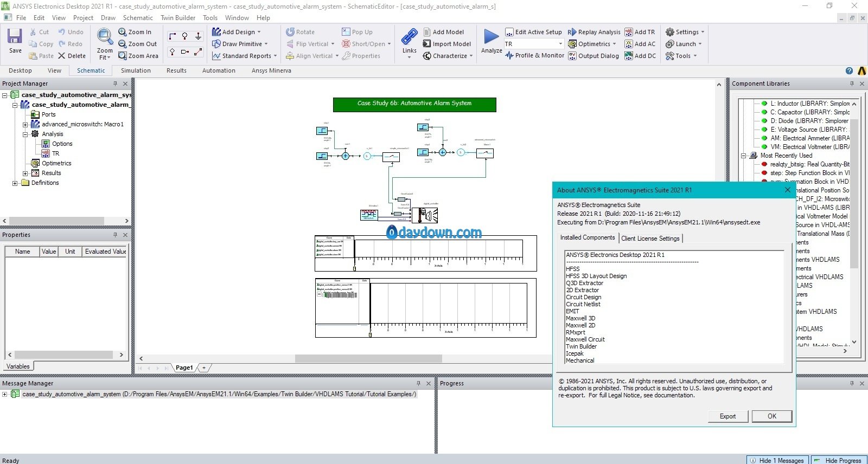
Task: Close the About ANSYS dialog
Action: coord(787,190)
